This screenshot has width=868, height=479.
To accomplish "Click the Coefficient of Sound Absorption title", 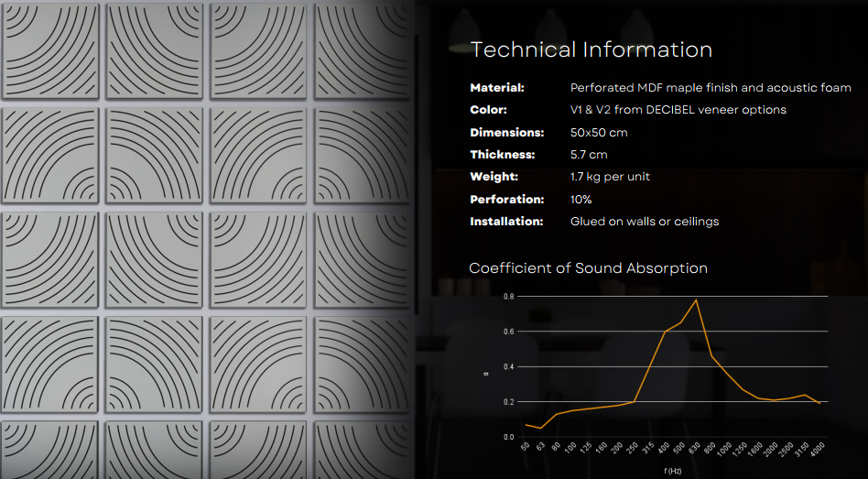I will click(x=588, y=268).
